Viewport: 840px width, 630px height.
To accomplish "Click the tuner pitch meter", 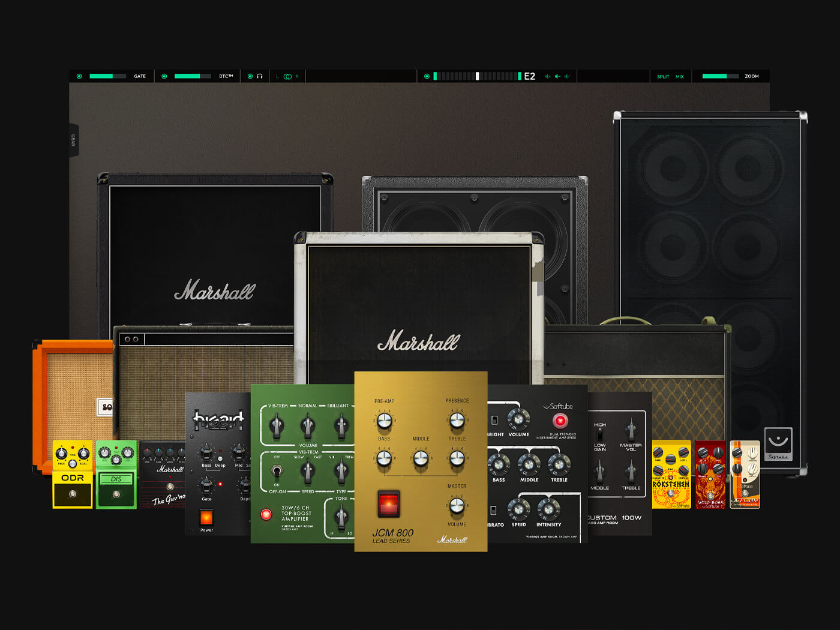I will 477,76.
